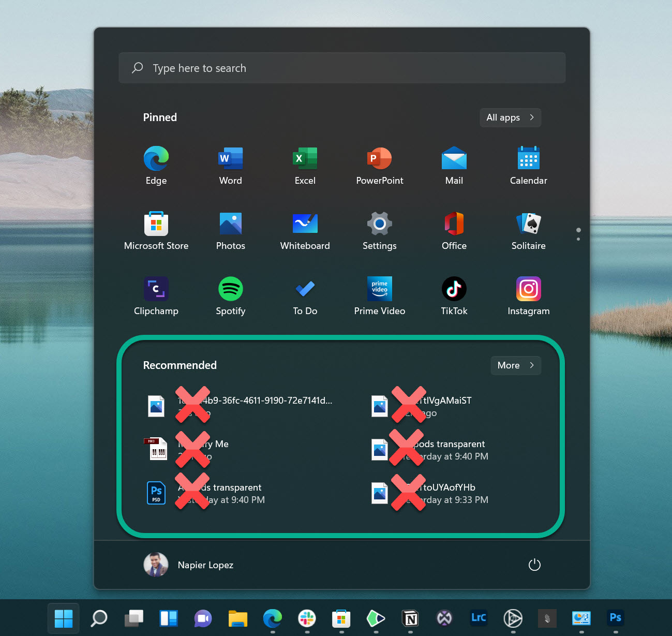This screenshot has height=636, width=672.
Task: Launch the Whiteboard app
Action: pos(305,231)
